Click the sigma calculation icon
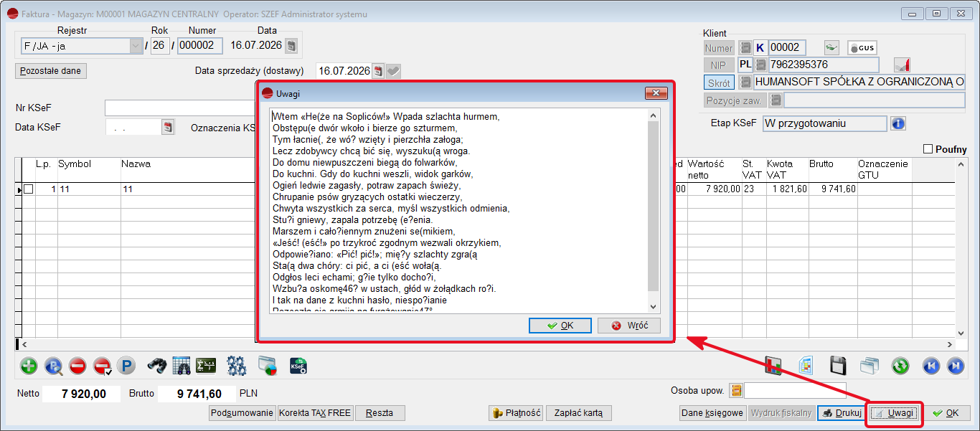The image size is (980, 431). [207, 366]
